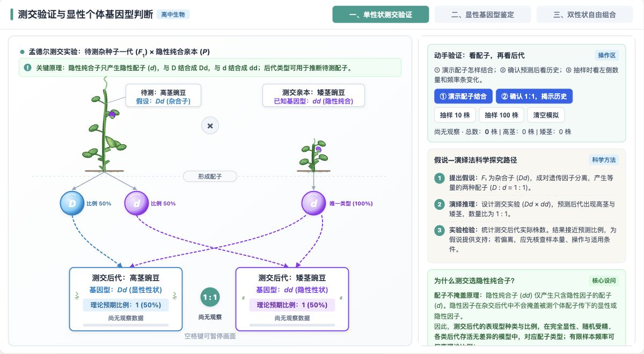This screenshot has height=354, width=644.
Task: Click the green 1∶1 ratio circle
Action: pos(209,297)
